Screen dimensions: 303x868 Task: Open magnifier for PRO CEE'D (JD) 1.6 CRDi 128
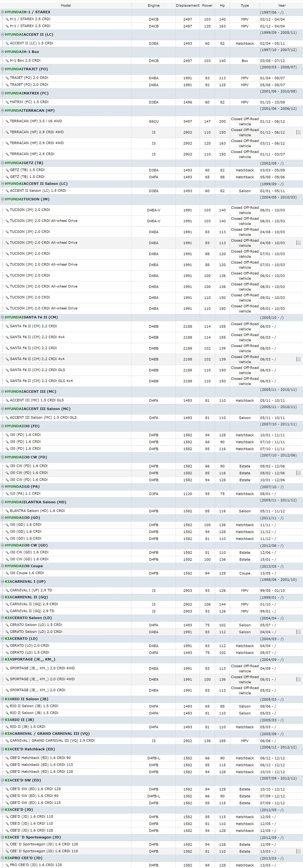click(7, 865)
